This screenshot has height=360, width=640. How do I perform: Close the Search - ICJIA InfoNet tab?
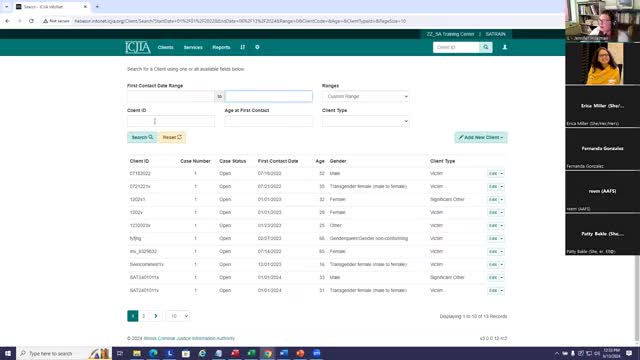click(x=85, y=7)
